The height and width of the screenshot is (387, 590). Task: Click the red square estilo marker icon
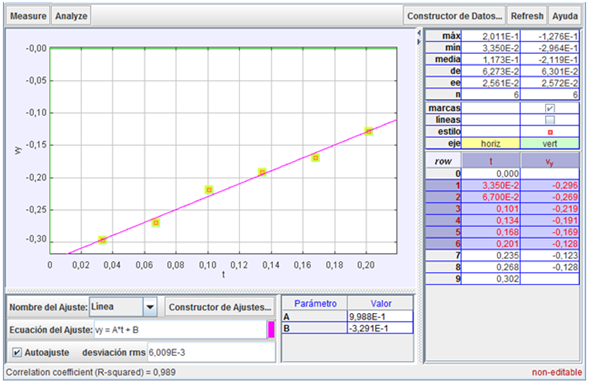point(550,132)
